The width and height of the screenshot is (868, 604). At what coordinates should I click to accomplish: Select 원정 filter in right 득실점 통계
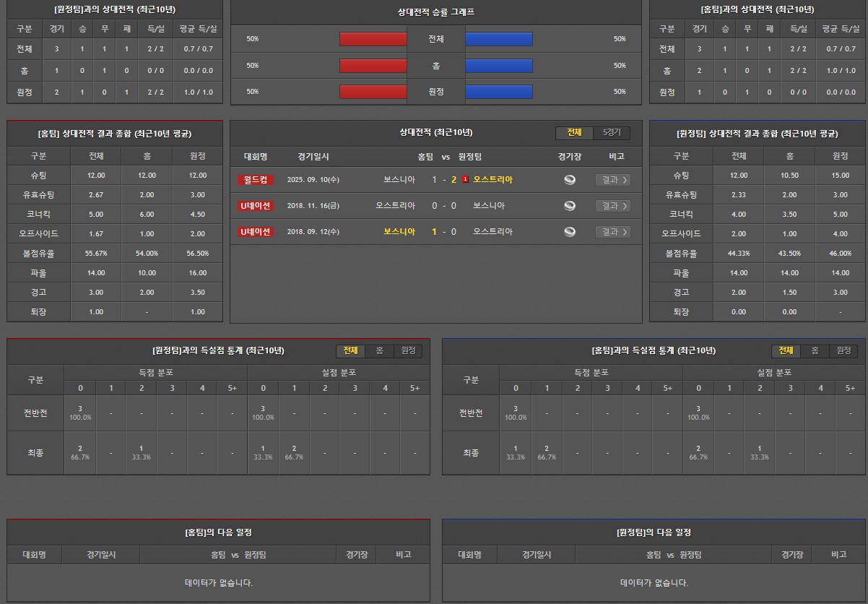[x=843, y=350]
